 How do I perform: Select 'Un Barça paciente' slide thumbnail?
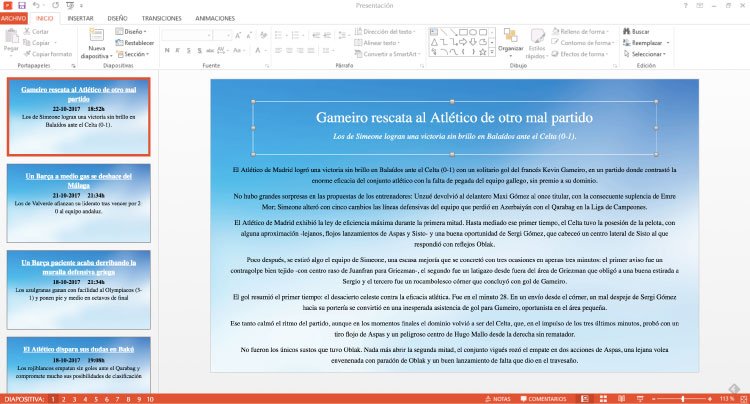point(78,290)
